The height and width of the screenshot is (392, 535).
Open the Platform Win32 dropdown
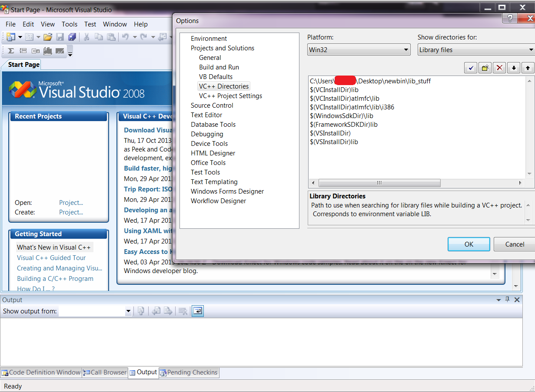(x=359, y=49)
